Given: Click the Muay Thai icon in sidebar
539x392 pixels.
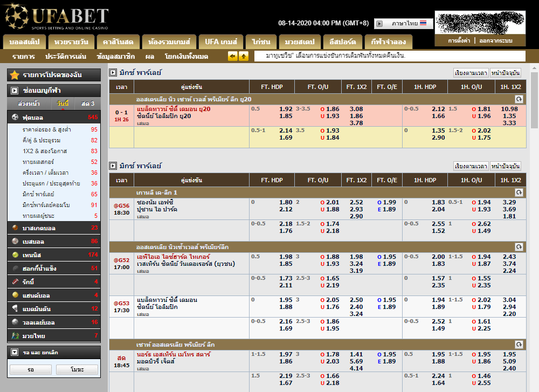Looking at the screenshot, I should click(15, 335).
